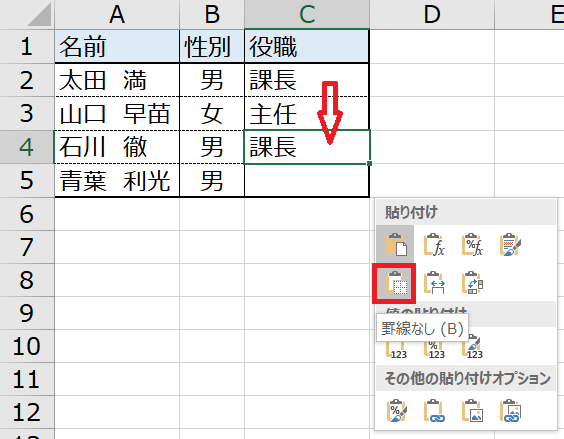Select column A header
This screenshot has width=564, height=439.
(x=117, y=14)
